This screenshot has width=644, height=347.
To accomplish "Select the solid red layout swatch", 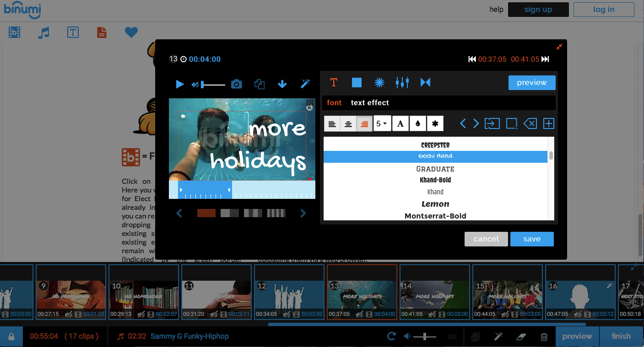I will pos(206,213).
